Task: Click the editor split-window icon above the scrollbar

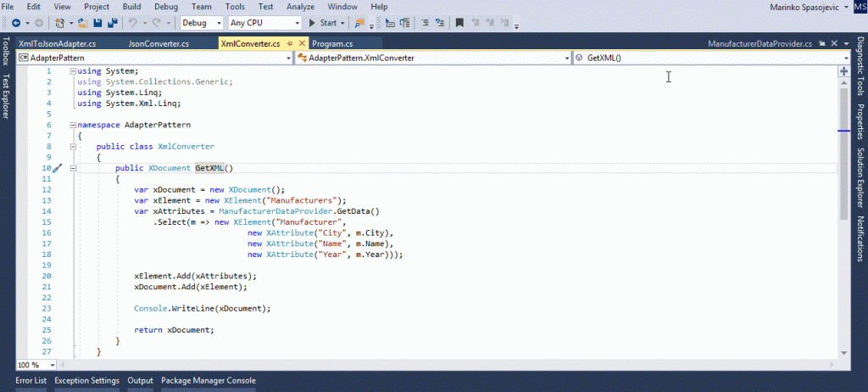Action: tap(843, 72)
